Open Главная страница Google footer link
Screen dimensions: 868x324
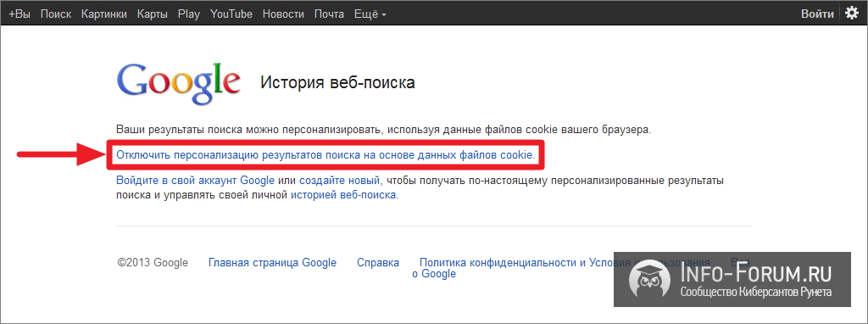tap(272, 263)
